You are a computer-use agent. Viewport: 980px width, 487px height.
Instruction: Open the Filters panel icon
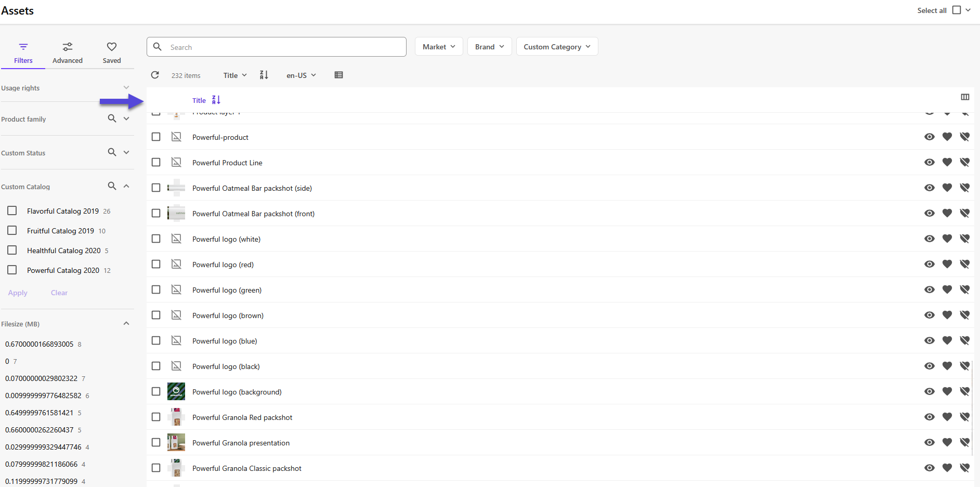tap(23, 46)
